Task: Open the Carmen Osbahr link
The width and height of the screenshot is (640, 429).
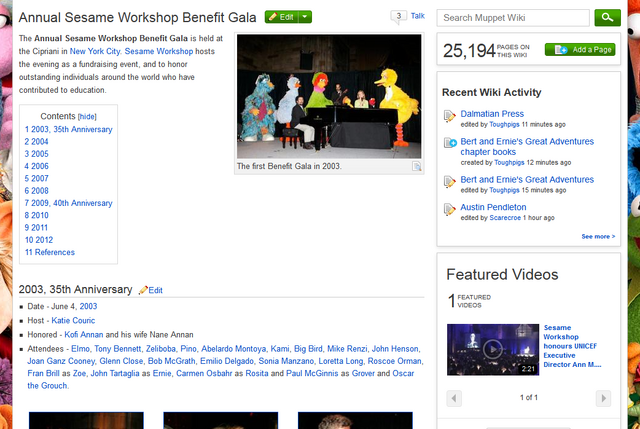Action: click(x=204, y=373)
